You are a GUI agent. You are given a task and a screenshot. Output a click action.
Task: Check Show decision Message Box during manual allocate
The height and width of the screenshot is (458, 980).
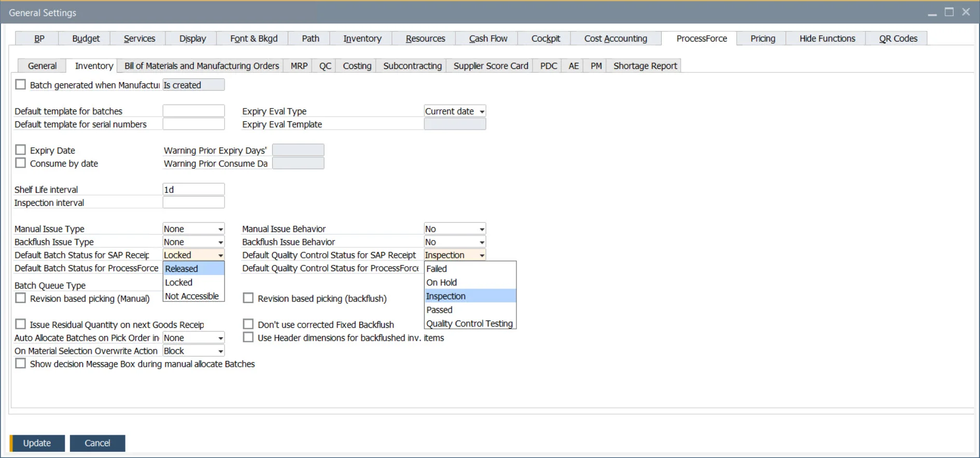click(21, 364)
